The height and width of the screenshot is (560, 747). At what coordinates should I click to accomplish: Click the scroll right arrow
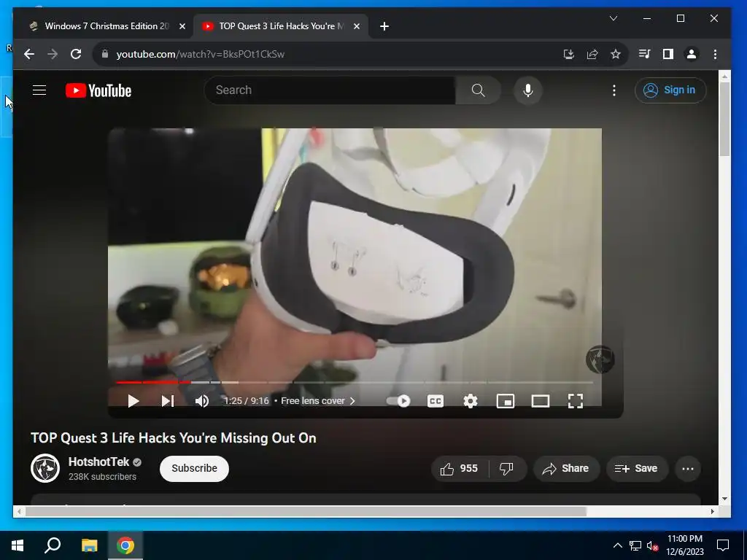pos(712,511)
